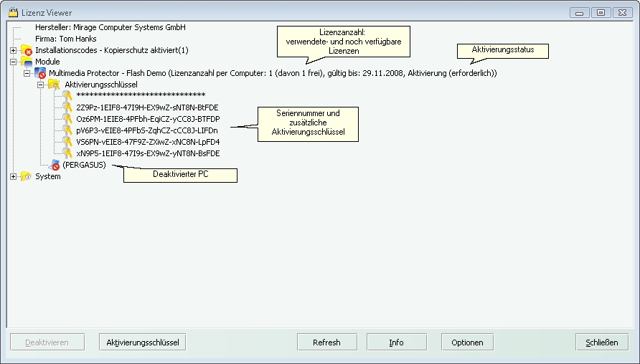Viewport: 640px width, 364px height.
Task: Click the key icon next to 2Z9Pz-1EIF8 key
Action: click(67, 107)
